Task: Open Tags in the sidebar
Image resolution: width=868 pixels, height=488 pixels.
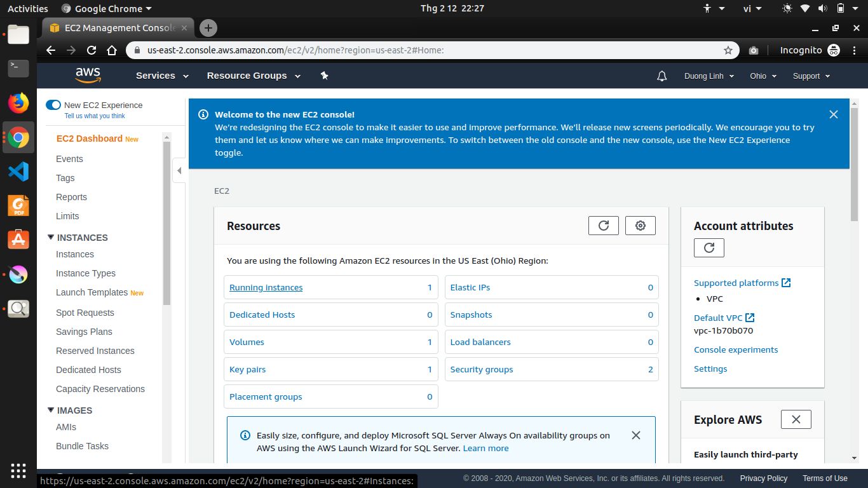Action: click(x=65, y=178)
